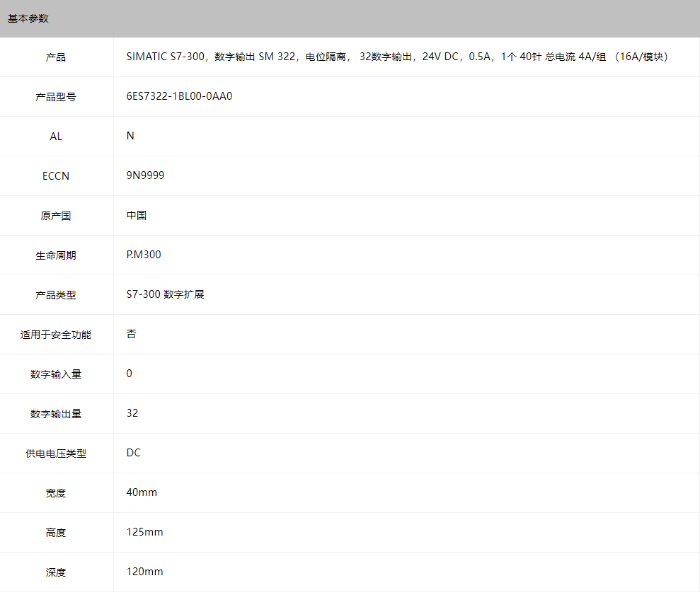Click the 高度 label cell
The image size is (700, 595).
tap(56, 533)
